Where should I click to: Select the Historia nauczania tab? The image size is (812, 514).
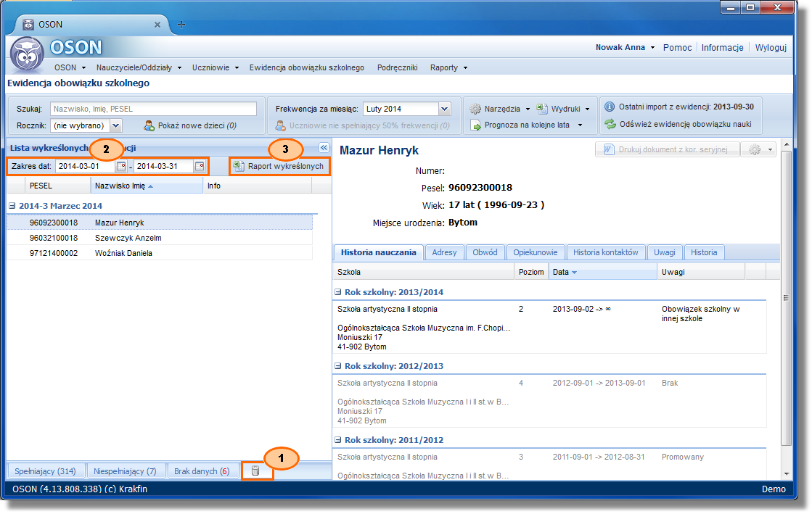point(379,252)
